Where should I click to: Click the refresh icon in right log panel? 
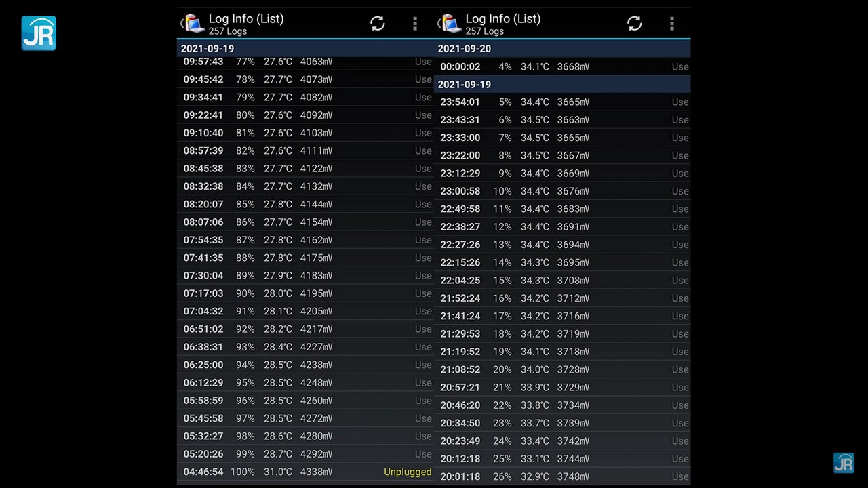click(634, 24)
